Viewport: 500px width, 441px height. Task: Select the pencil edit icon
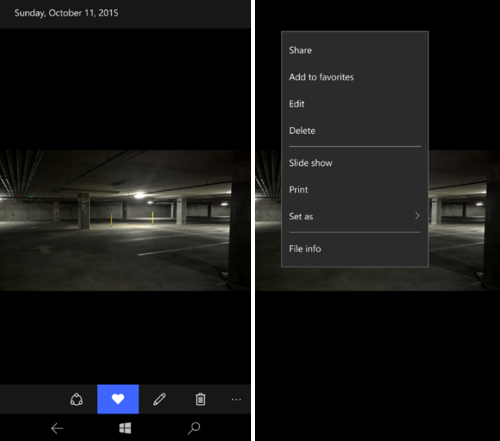pyautogui.click(x=159, y=399)
